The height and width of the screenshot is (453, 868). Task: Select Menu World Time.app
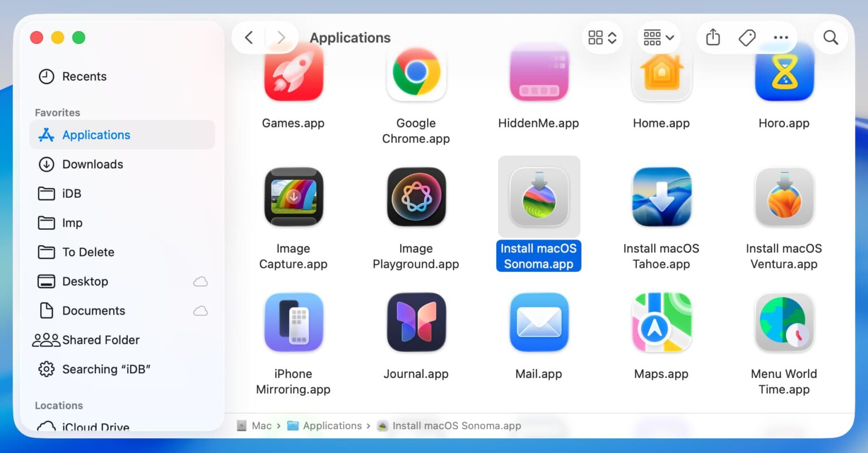(x=784, y=322)
